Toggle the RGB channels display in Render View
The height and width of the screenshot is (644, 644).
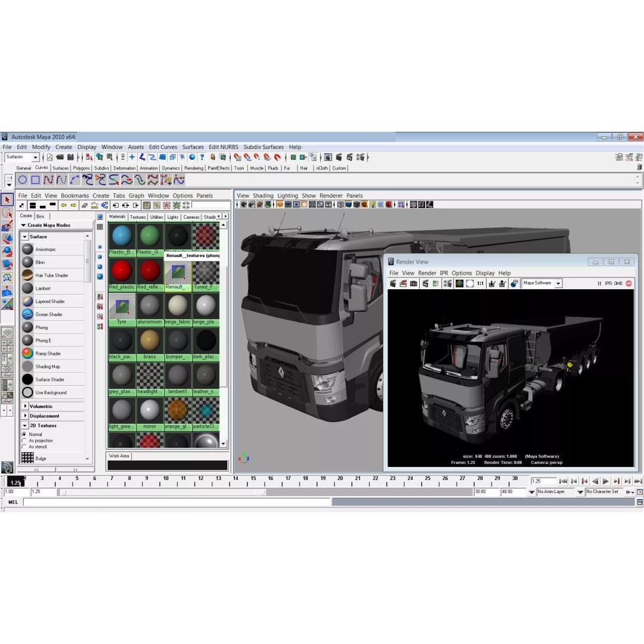pyautogui.click(x=460, y=283)
